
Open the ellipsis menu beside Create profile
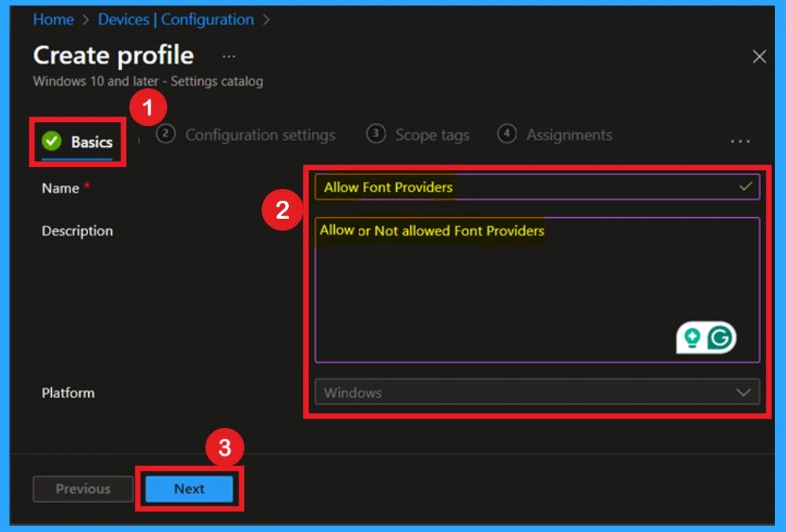coord(229,56)
